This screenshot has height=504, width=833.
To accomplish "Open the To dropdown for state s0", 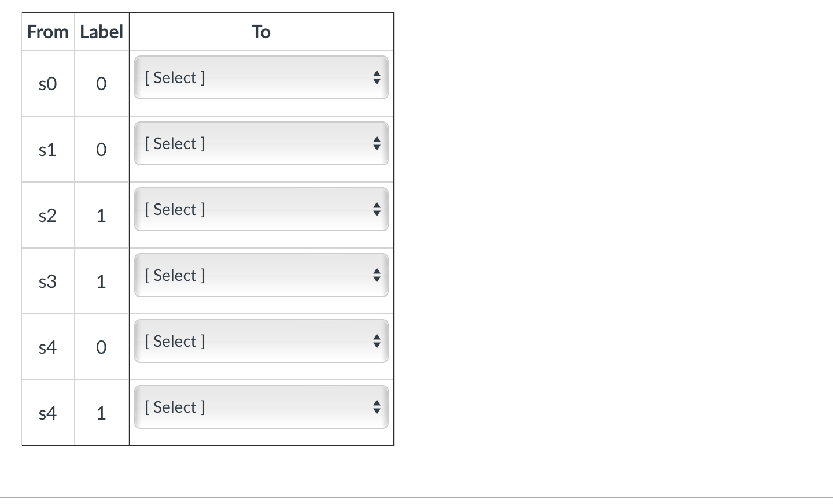I will click(261, 77).
